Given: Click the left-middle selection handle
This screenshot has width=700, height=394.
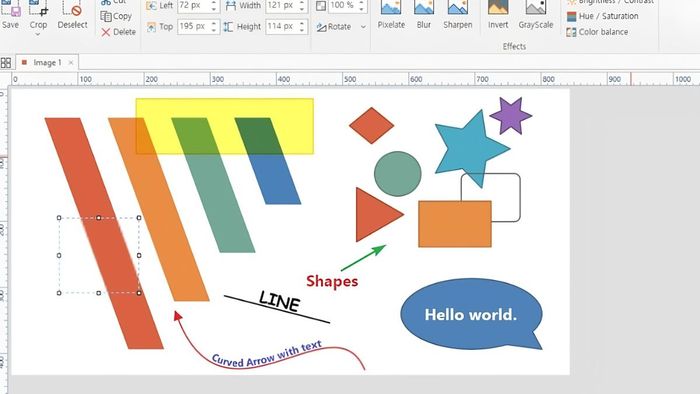Looking at the screenshot, I should click(59, 256).
